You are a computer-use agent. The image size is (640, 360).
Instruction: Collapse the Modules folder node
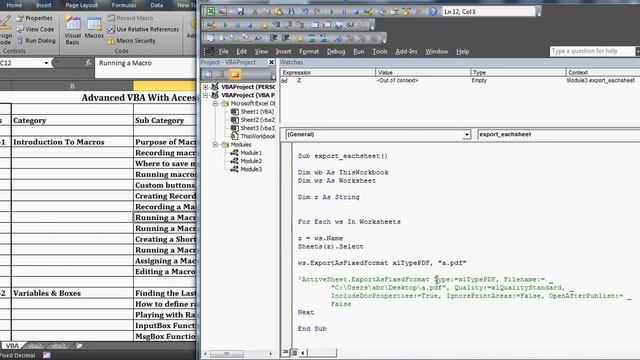215,144
